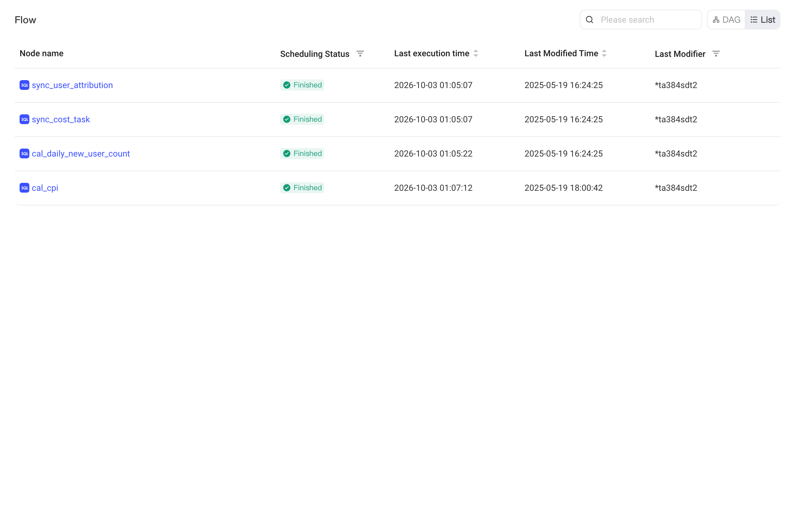This screenshot has height=532, width=795.
Task: Click the SQL icon beside cal_cpi
Action: [24, 188]
